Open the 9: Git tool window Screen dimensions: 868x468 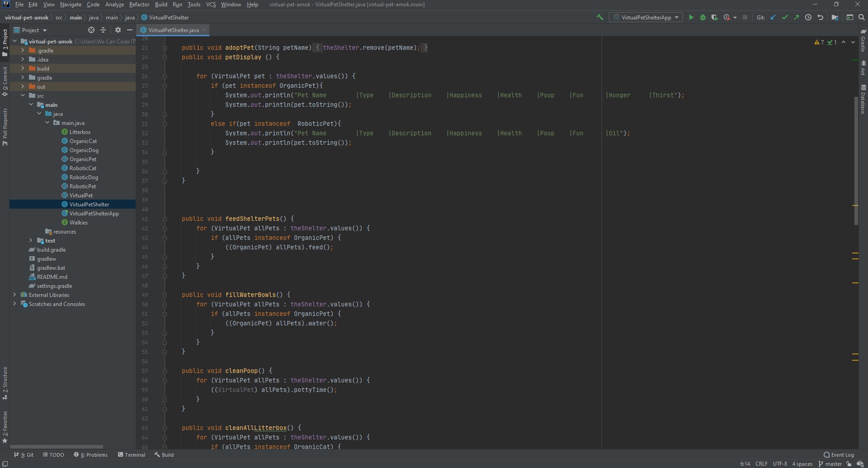point(24,455)
